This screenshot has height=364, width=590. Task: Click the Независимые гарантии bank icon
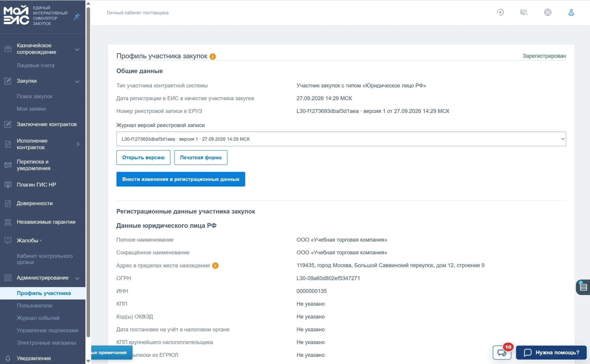click(8, 222)
